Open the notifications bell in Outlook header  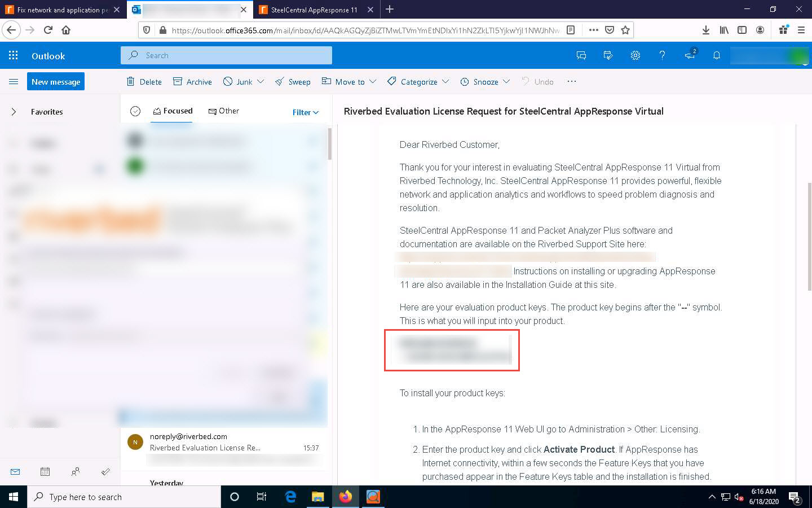717,55
